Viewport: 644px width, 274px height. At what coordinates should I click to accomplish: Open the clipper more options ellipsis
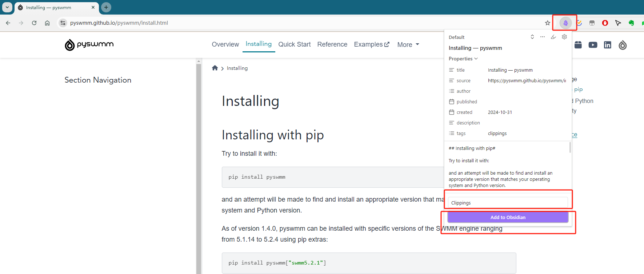click(x=543, y=37)
